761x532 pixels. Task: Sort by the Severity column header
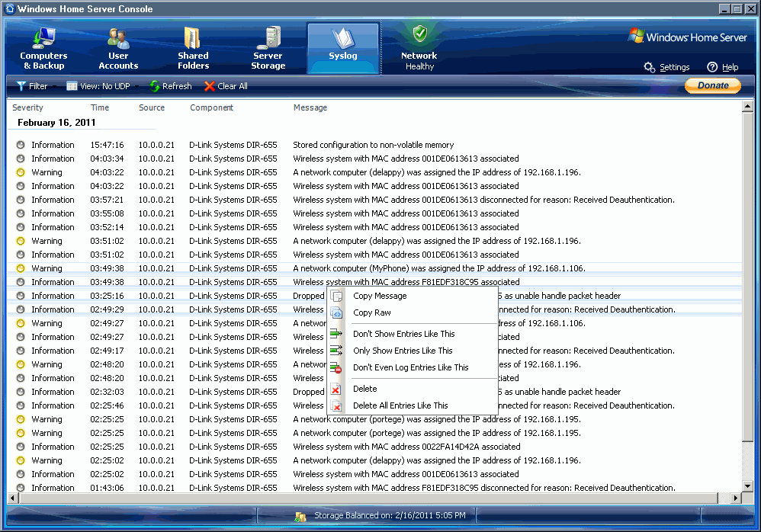point(27,107)
